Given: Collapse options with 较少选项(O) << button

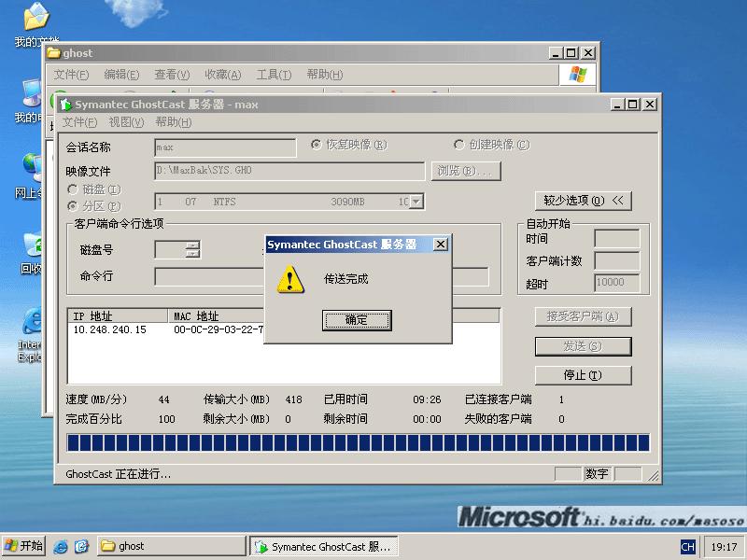Looking at the screenshot, I should [583, 201].
